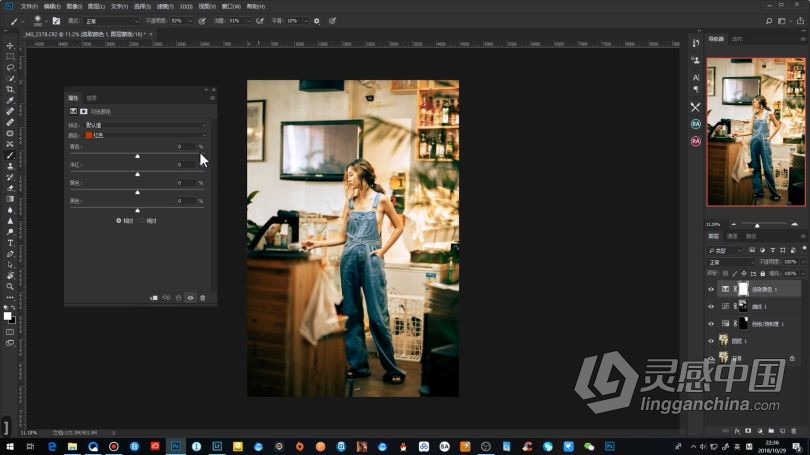Select the Type tool

click(10, 243)
